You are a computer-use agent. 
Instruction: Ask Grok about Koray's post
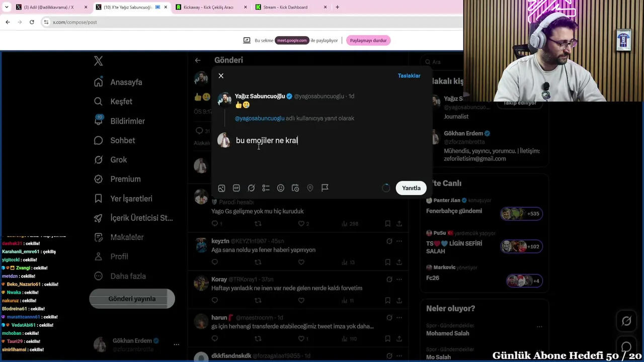389,280
